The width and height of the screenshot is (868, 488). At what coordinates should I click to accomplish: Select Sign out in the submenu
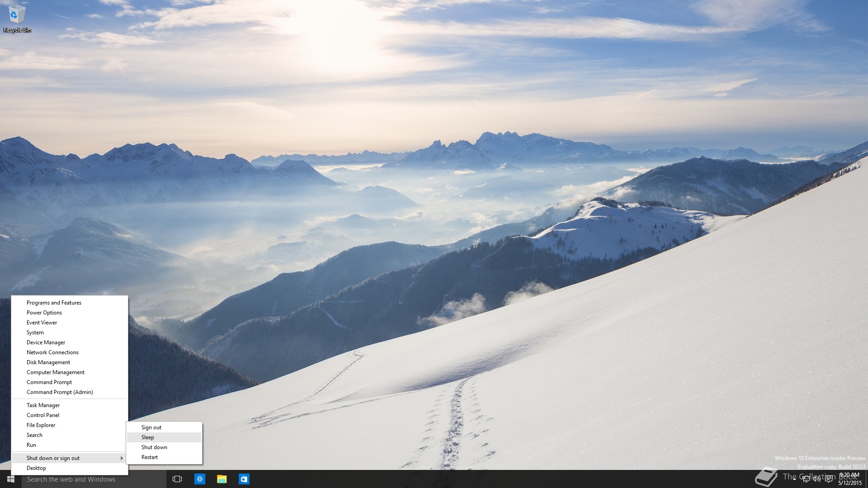pos(164,427)
